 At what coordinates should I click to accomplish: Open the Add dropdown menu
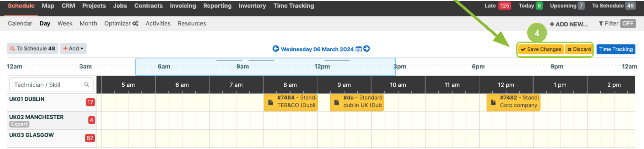tap(73, 48)
